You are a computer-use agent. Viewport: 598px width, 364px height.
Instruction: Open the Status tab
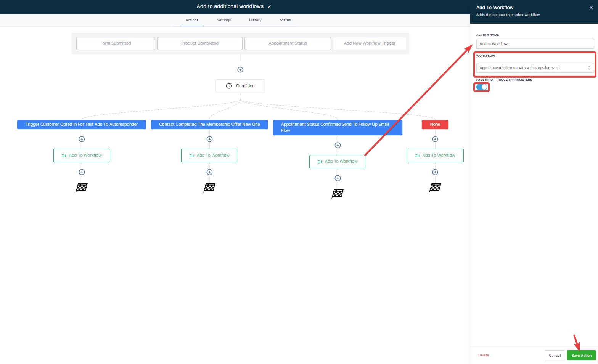(x=285, y=20)
